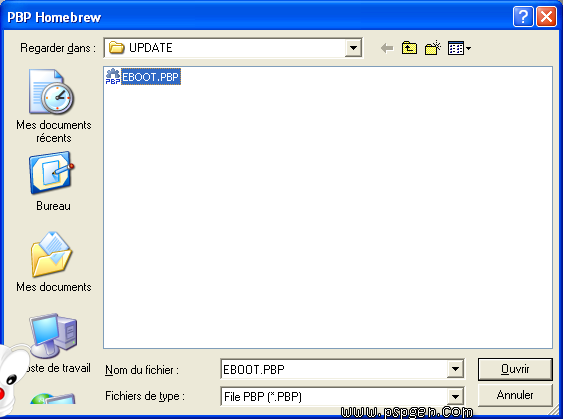Select the EBOOT.PBP file icon
This screenshot has width=563, height=419.
click(113, 76)
